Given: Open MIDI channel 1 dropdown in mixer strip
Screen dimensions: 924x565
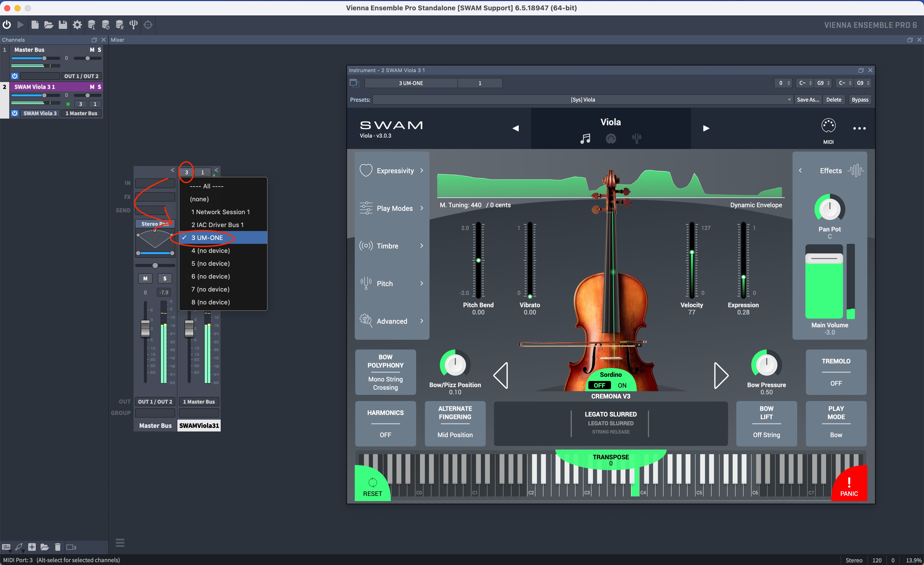Looking at the screenshot, I should [x=202, y=172].
